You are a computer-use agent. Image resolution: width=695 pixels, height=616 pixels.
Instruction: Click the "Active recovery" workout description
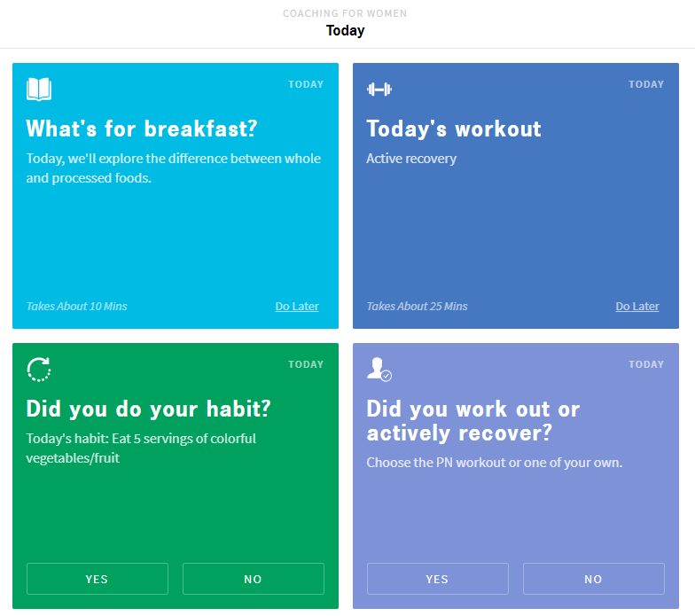411,159
